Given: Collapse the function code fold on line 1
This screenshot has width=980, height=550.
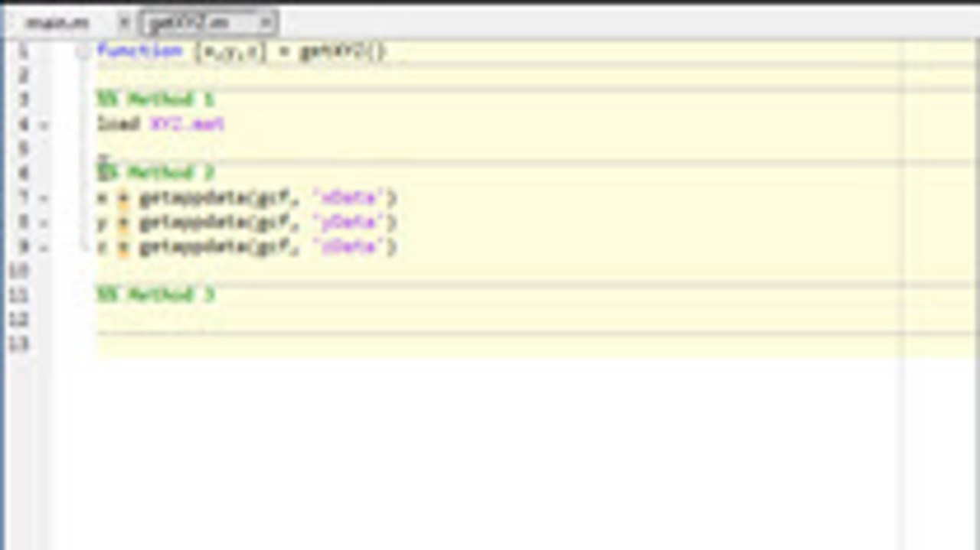Looking at the screenshot, I should [82, 51].
